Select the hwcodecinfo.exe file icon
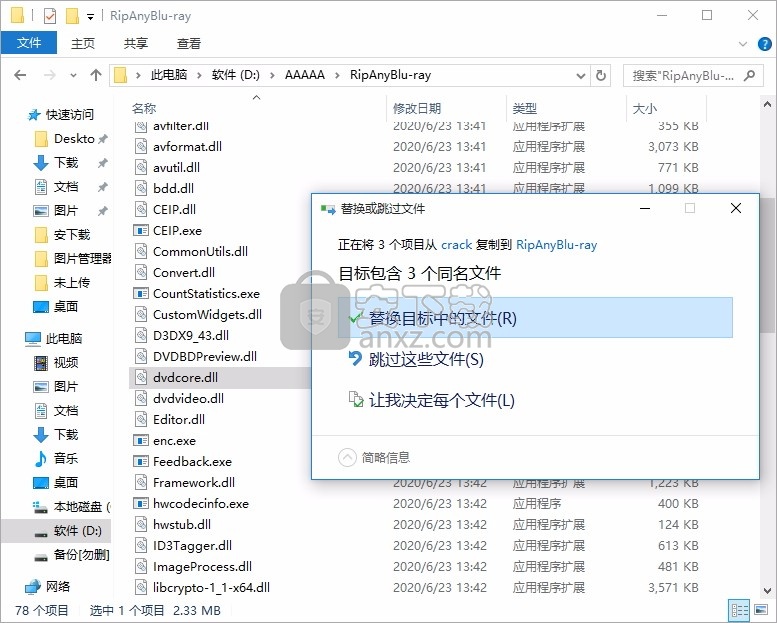777x623 pixels. coord(141,504)
